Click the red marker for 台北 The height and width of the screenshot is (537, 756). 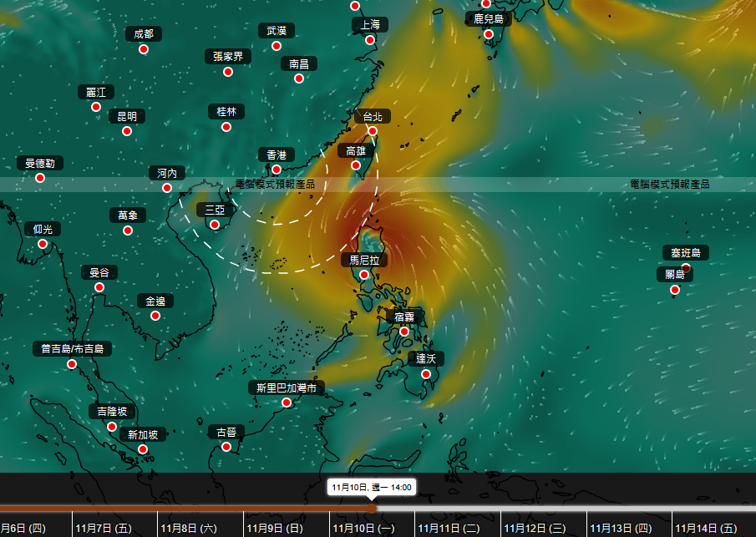tap(373, 131)
